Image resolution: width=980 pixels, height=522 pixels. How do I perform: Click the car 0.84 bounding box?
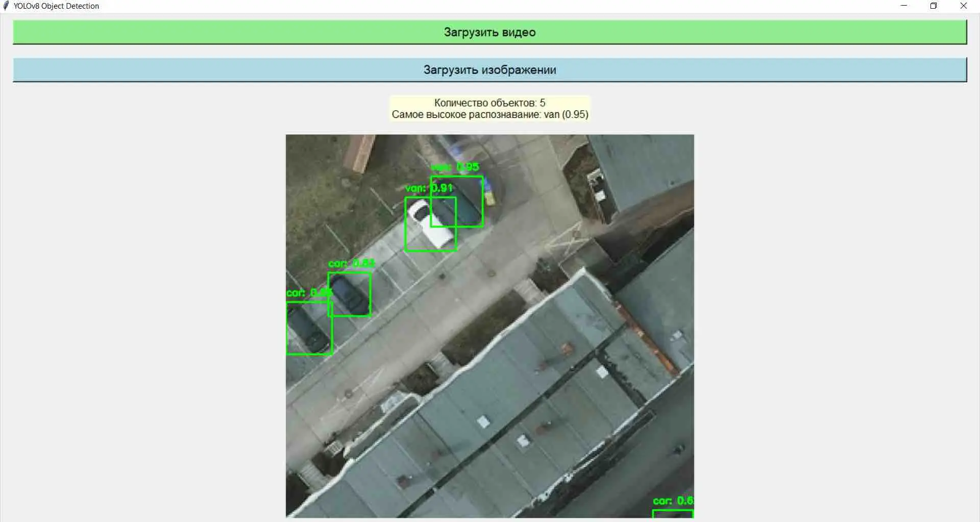[350, 294]
